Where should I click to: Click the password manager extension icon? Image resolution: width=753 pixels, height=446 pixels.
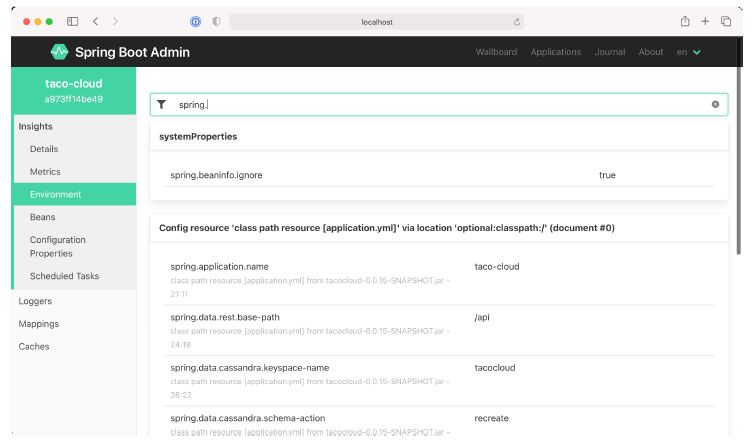[195, 21]
